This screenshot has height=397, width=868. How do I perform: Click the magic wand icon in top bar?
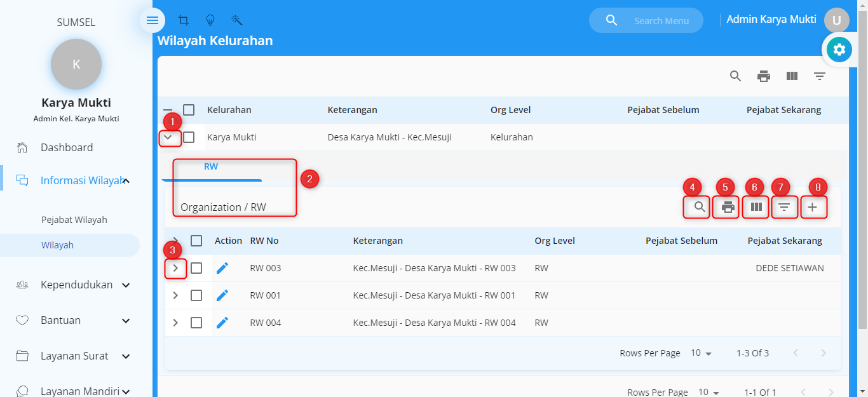pyautogui.click(x=237, y=20)
